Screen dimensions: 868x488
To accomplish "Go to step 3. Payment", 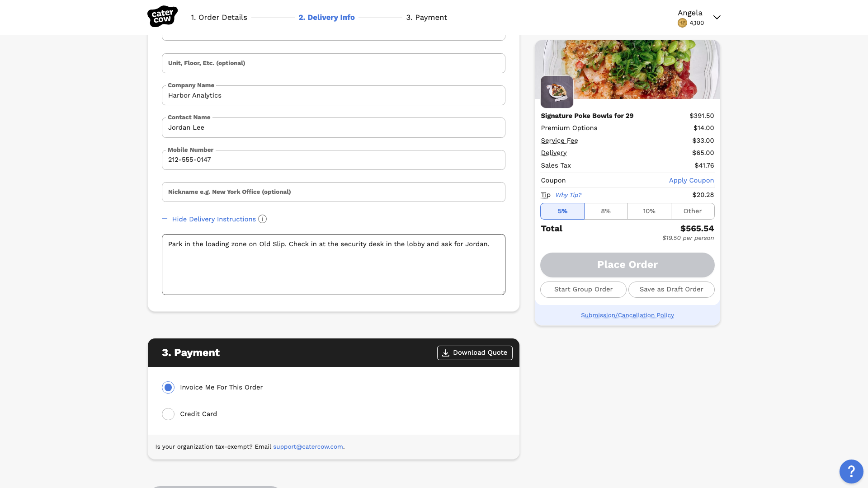I will (x=426, y=17).
